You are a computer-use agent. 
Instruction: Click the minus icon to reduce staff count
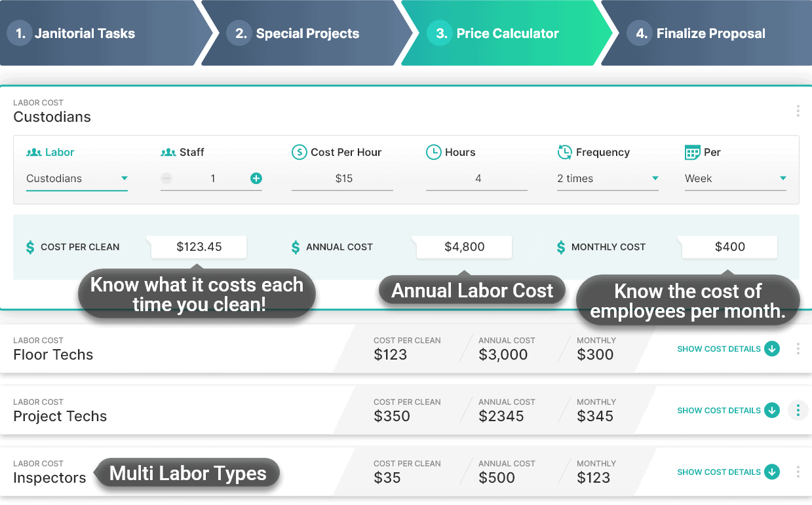166,178
